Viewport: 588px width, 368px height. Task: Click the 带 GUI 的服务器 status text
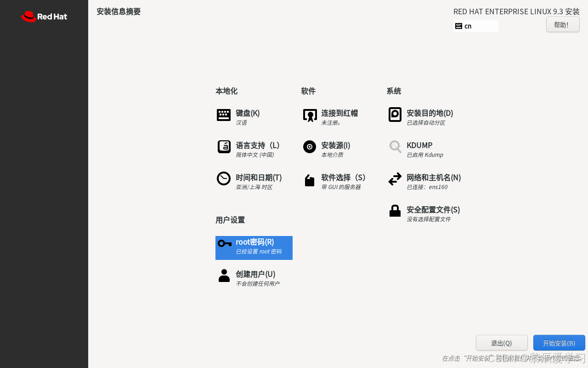341,187
